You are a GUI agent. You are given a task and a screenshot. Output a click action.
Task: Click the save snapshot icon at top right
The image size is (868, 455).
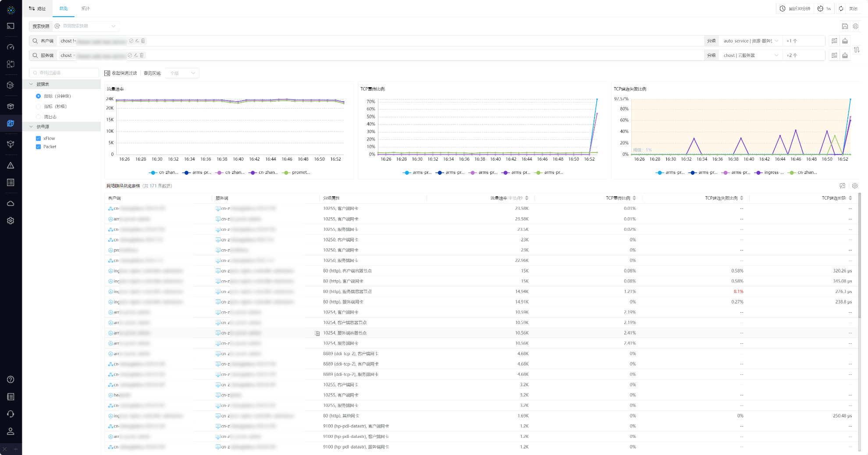845,26
